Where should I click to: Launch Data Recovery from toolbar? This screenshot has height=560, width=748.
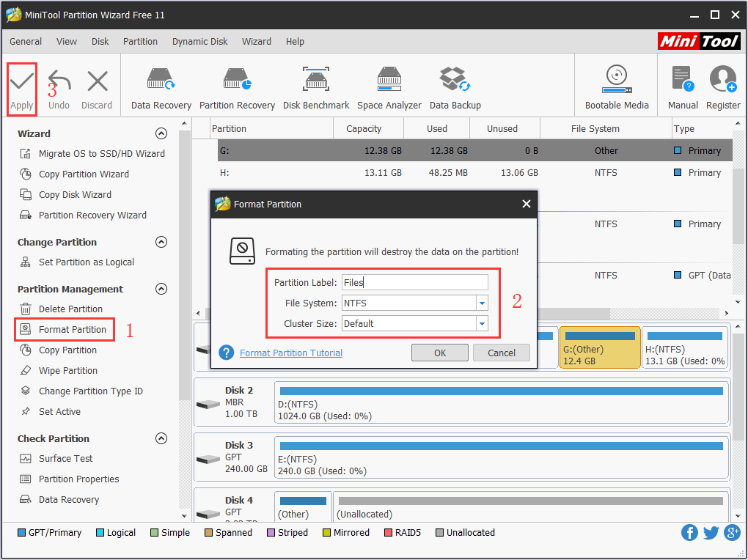point(161,89)
